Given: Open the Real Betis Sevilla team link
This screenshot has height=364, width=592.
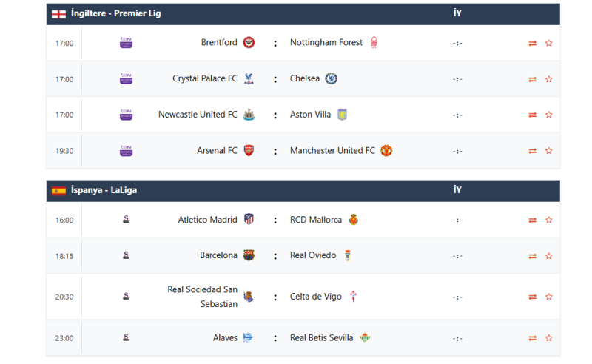Looking at the screenshot, I should [321, 338].
